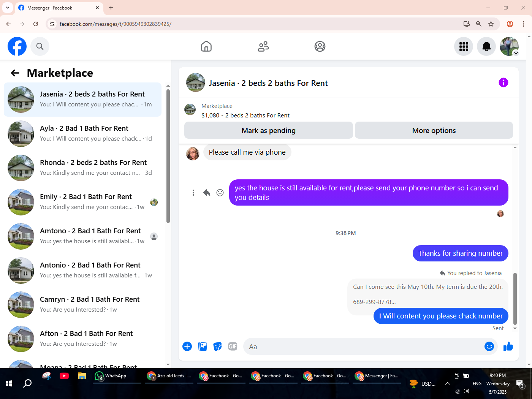The width and height of the screenshot is (532, 399).
Task: Click Mark as pending button
Action: (269, 130)
